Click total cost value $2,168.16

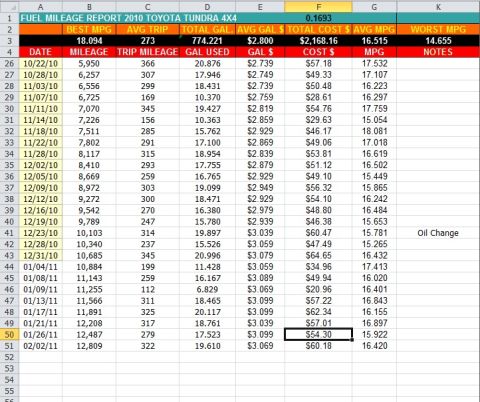coord(318,41)
